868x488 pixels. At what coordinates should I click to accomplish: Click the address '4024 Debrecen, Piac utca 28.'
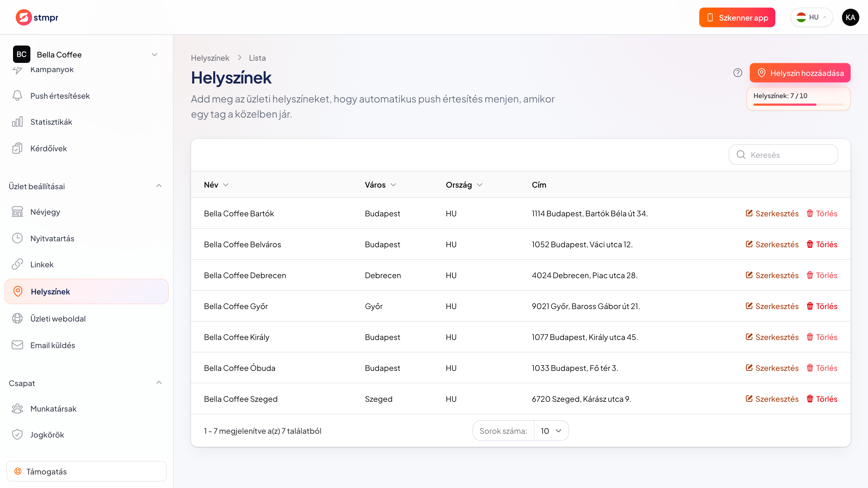(x=585, y=275)
